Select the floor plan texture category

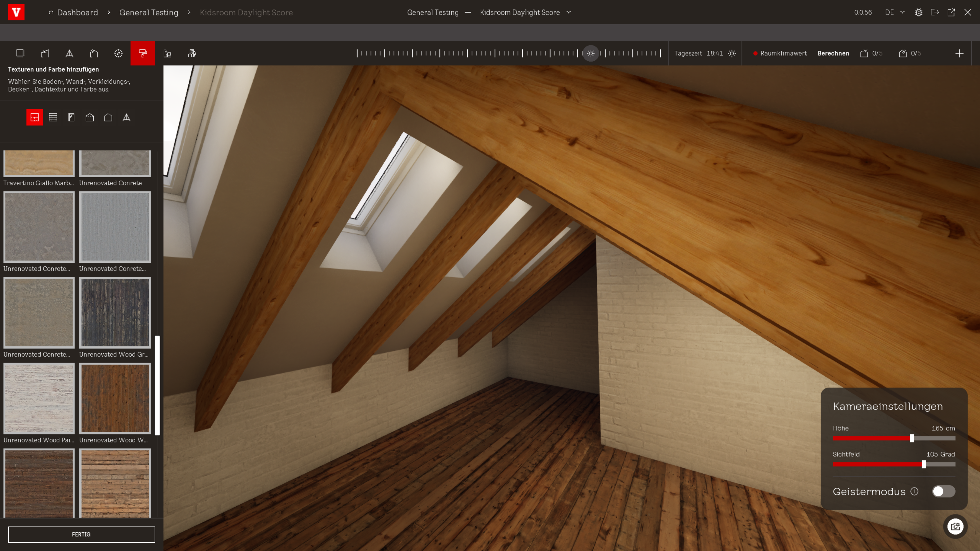coord(35,118)
